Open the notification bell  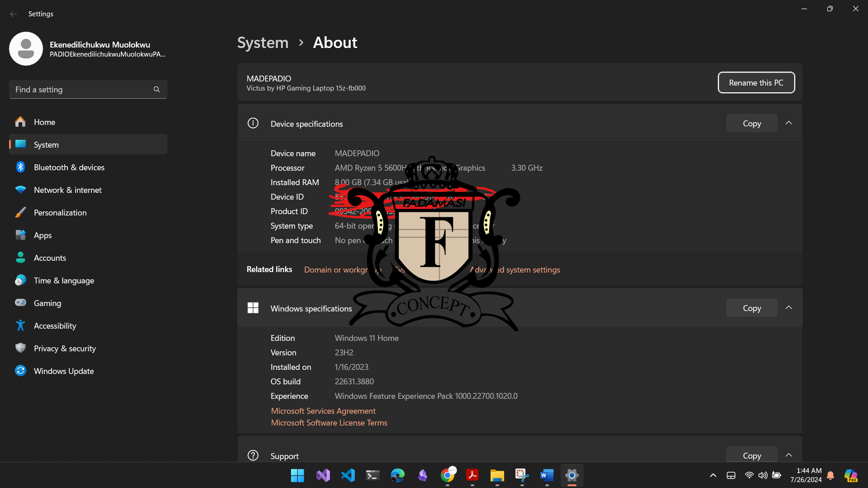coord(830,475)
